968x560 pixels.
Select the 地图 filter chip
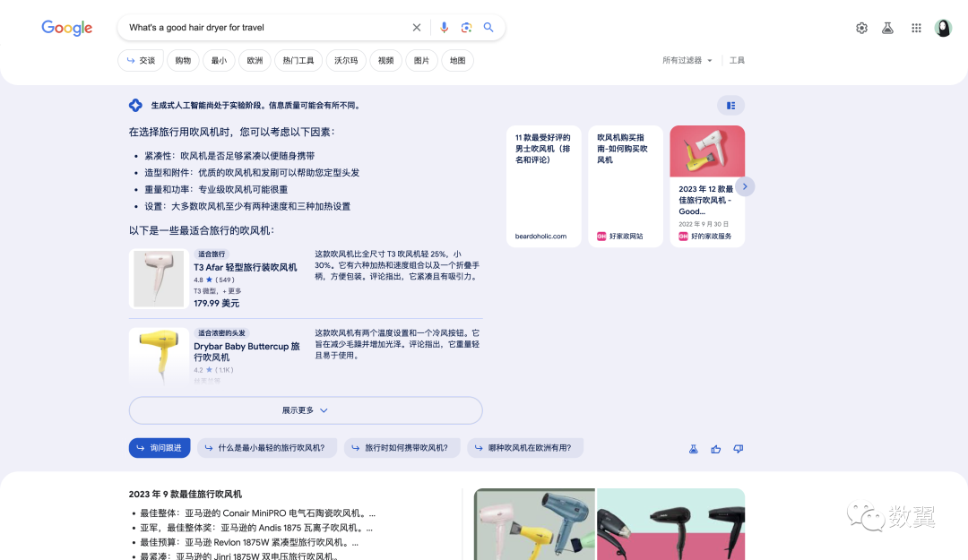(x=457, y=61)
